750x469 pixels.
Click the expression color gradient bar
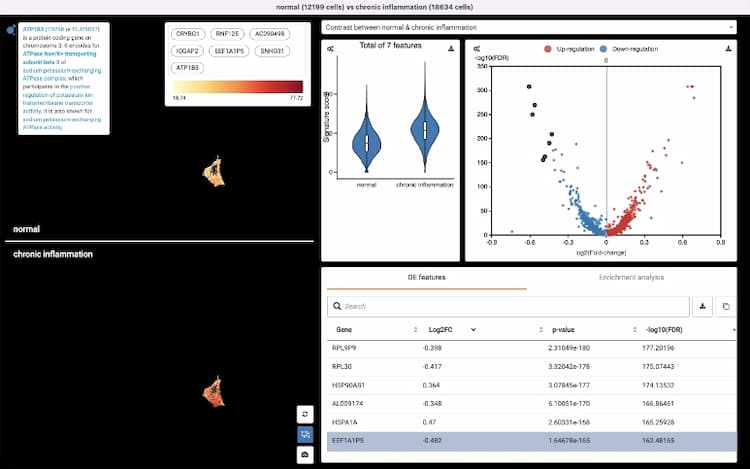pos(237,86)
